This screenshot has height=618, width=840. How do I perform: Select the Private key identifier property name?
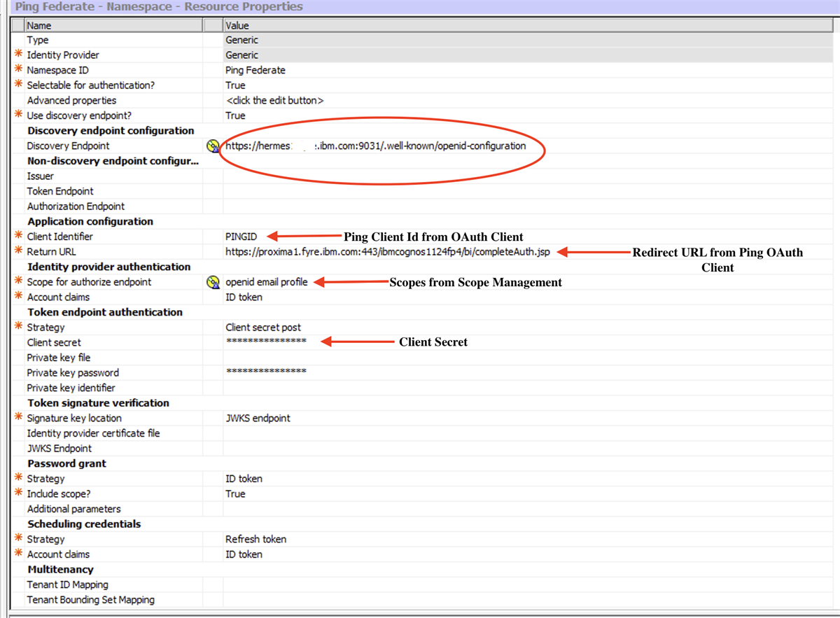pos(71,388)
